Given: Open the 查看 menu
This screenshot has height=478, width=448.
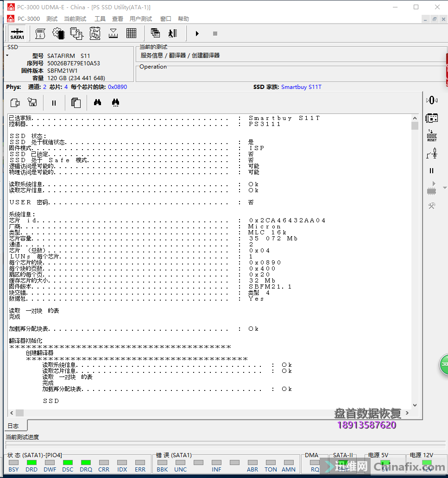Looking at the screenshot, I should click(117, 19).
